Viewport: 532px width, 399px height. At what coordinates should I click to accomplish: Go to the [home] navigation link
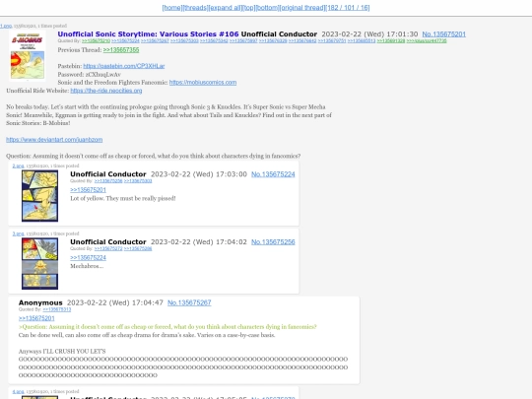172,8
